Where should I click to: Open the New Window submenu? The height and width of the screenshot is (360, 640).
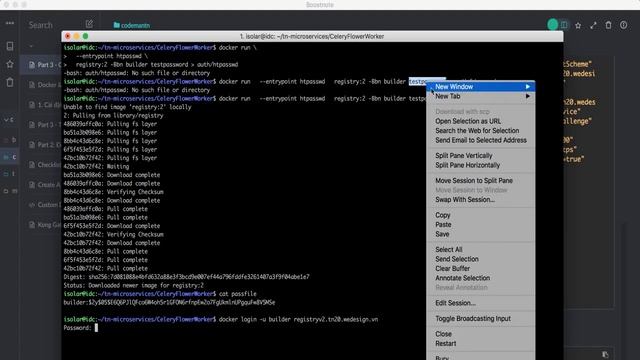pyautogui.click(x=480, y=87)
